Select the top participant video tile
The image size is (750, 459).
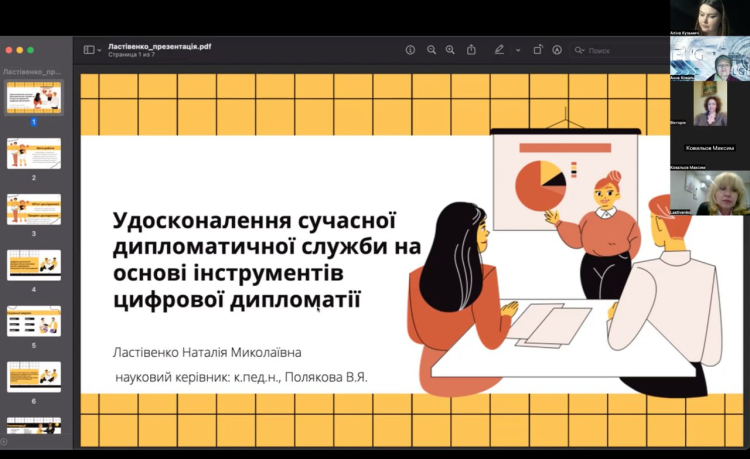709,17
